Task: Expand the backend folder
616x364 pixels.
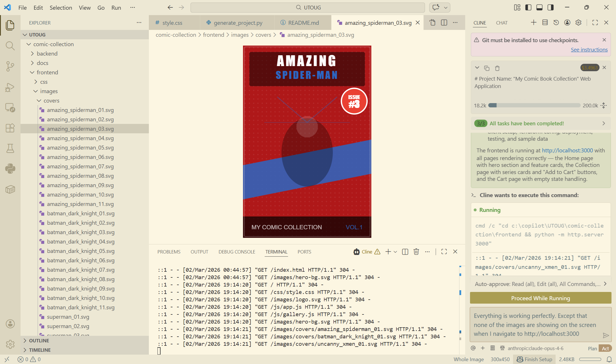Action: [x=47, y=54]
